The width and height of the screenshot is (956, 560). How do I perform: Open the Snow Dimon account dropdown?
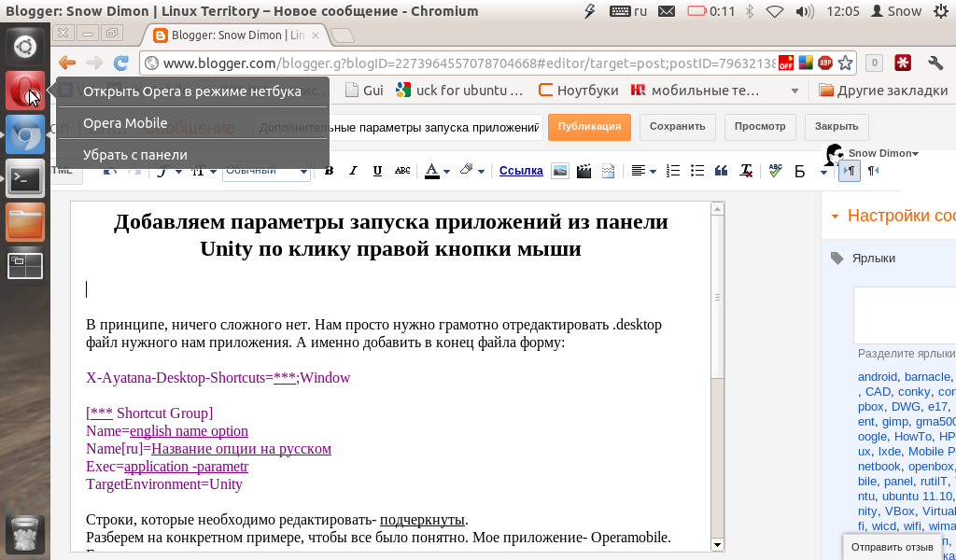pos(883,154)
